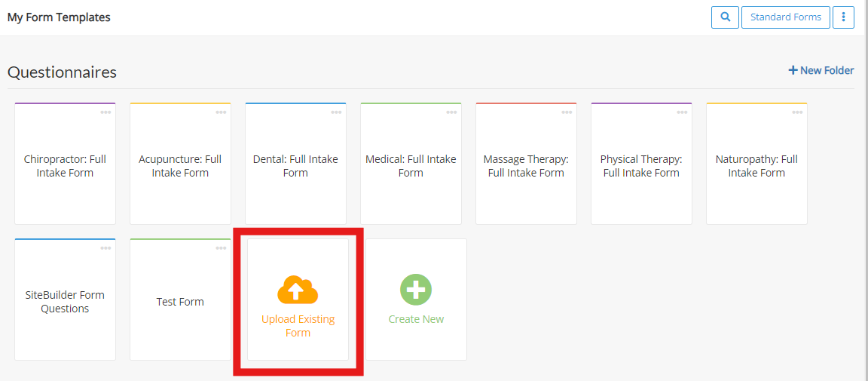868x381 pixels.
Task: Open Acupuncture form's ellipsis menu
Action: tap(221, 112)
